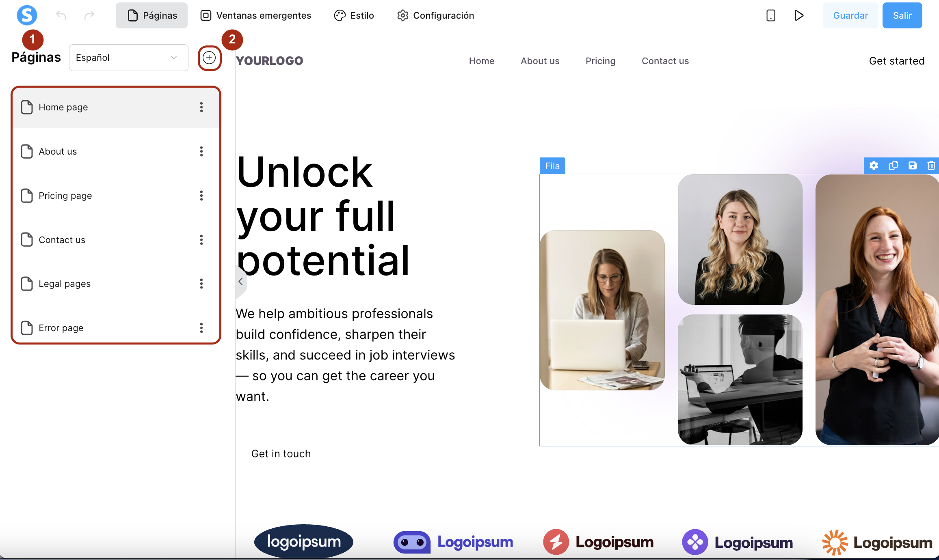Screen dimensions: 939x560
Task: Select Legal pages in page list
Action: pyautogui.click(x=65, y=284)
